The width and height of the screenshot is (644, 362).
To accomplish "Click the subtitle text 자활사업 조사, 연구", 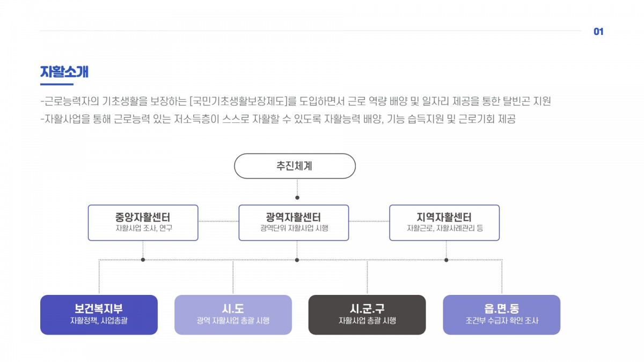I will coord(143,228).
